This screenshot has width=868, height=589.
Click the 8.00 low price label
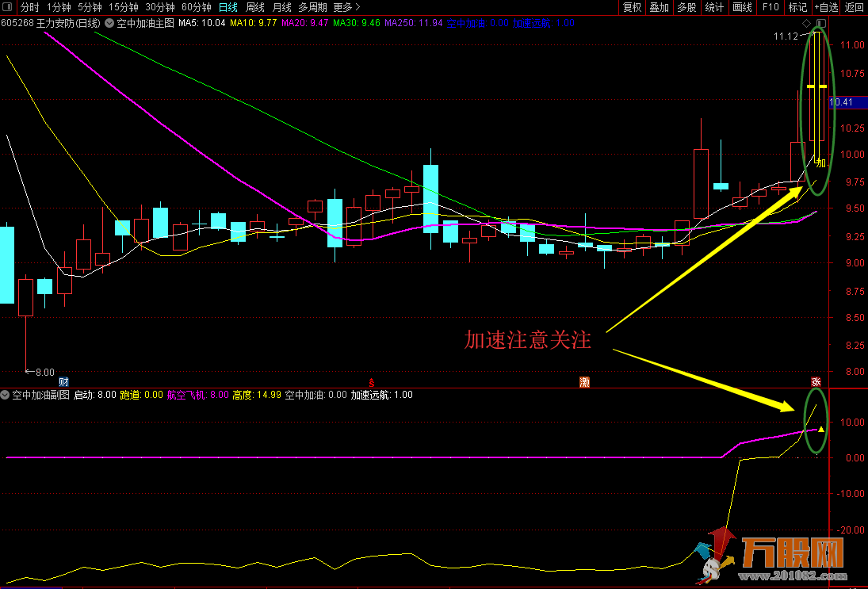(45, 373)
